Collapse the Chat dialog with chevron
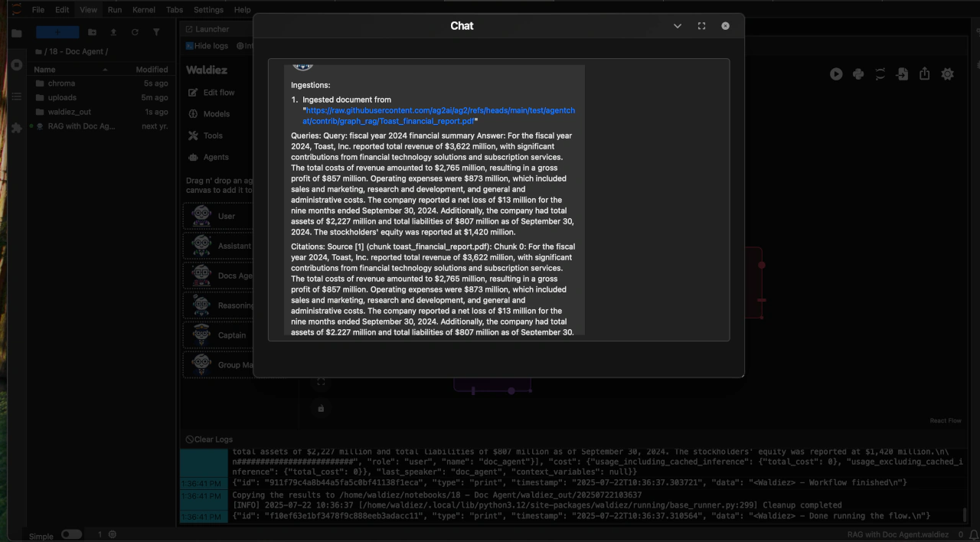This screenshot has width=980, height=542. point(677,26)
